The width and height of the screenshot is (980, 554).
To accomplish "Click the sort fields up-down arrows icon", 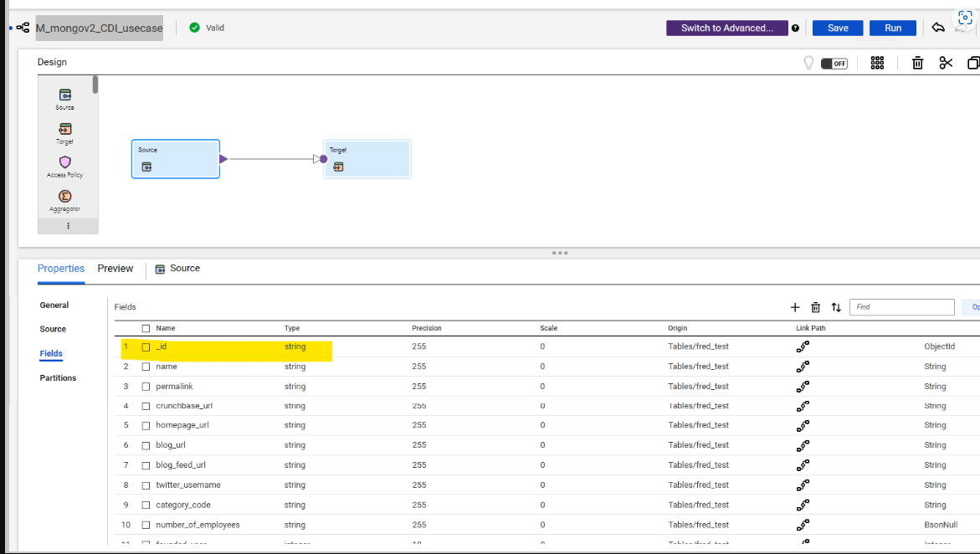I will (x=836, y=307).
